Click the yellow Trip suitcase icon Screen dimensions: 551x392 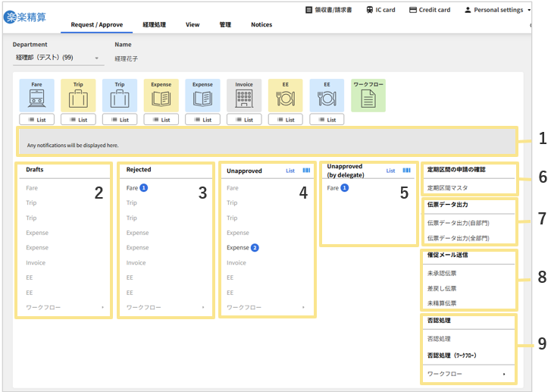[78, 96]
